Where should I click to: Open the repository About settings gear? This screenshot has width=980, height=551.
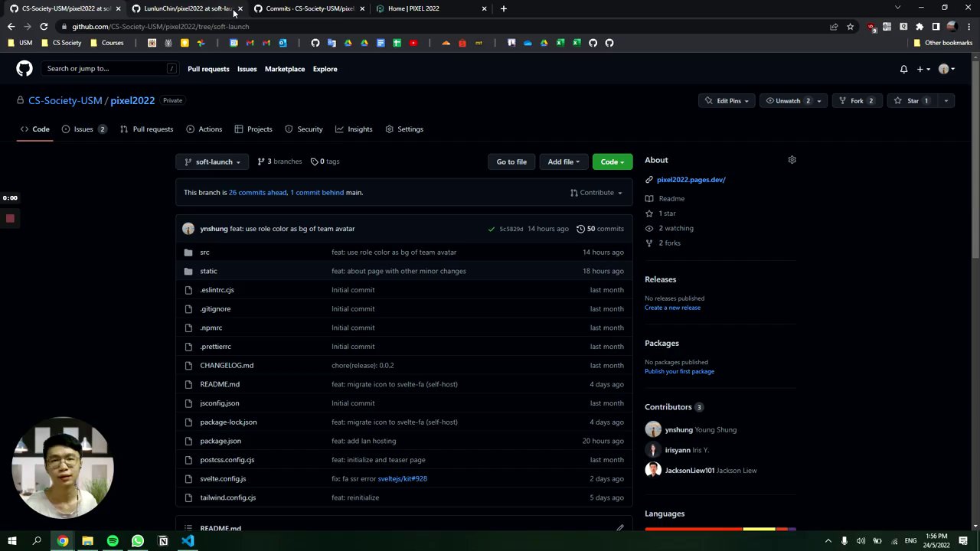[x=792, y=160]
